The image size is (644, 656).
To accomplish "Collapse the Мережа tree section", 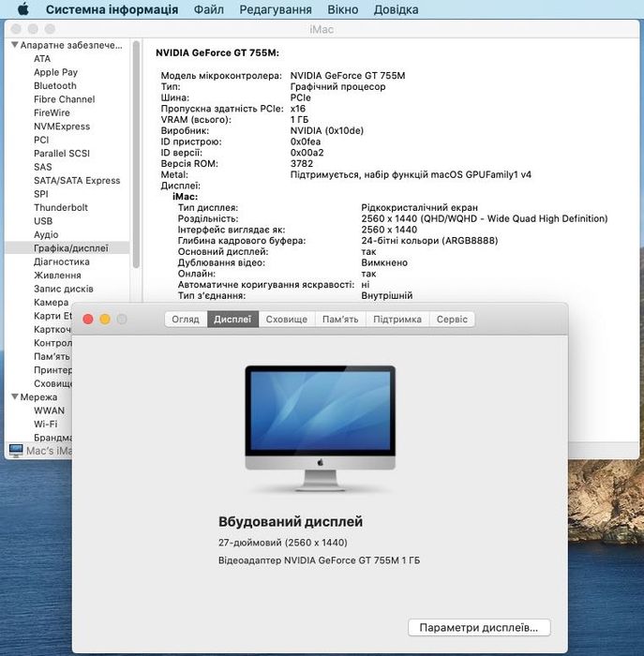I will coord(15,396).
